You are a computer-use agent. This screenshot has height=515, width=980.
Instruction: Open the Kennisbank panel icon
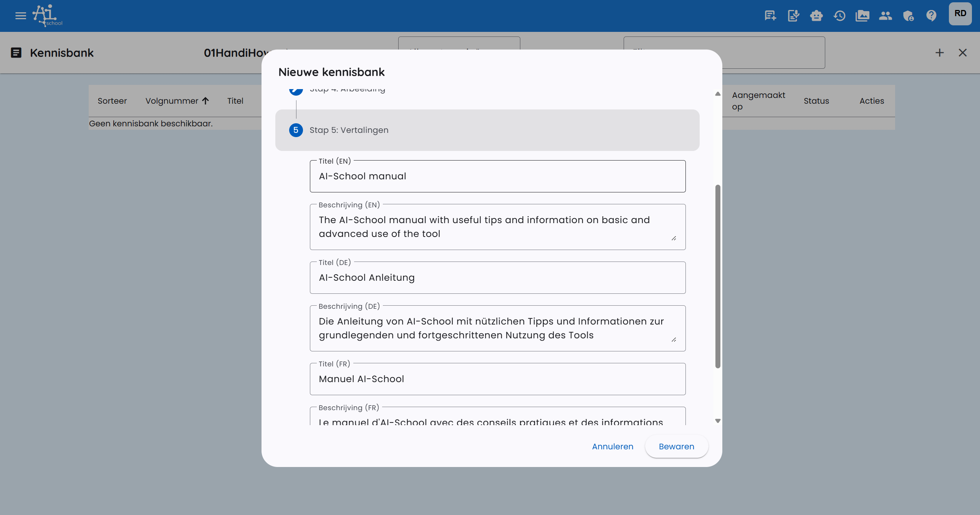(16, 53)
